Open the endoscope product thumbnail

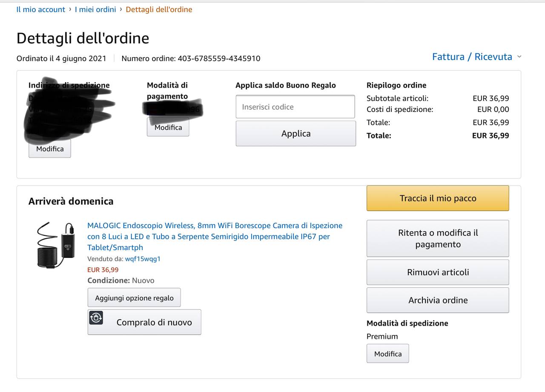coord(54,245)
